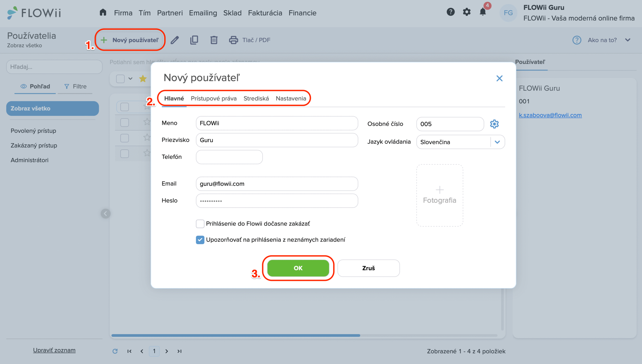Image resolution: width=642 pixels, height=364 pixels.
Task: Open the settings gear in top bar
Action: pyautogui.click(x=466, y=12)
